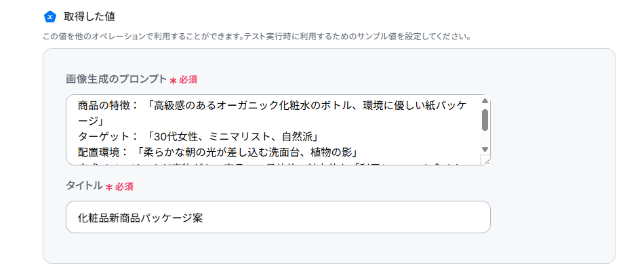Screen dimensions: 644x276
Task: Click the タイトル field label
Action: tap(84, 186)
